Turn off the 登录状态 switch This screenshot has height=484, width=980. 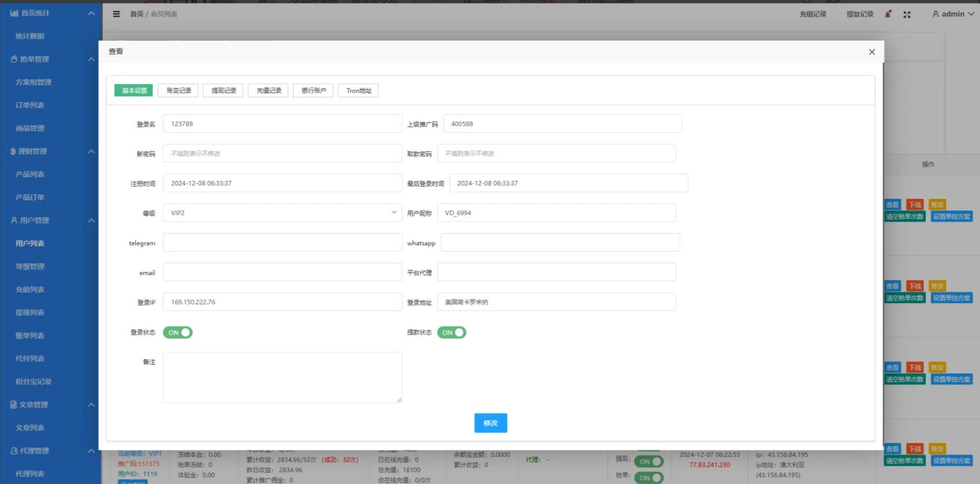tap(178, 333)
